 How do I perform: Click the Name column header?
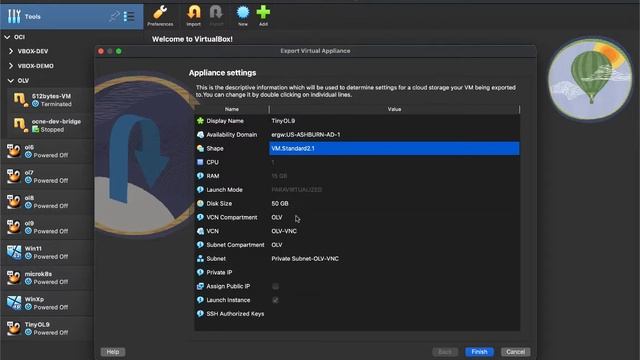click(x=232, y=109)
